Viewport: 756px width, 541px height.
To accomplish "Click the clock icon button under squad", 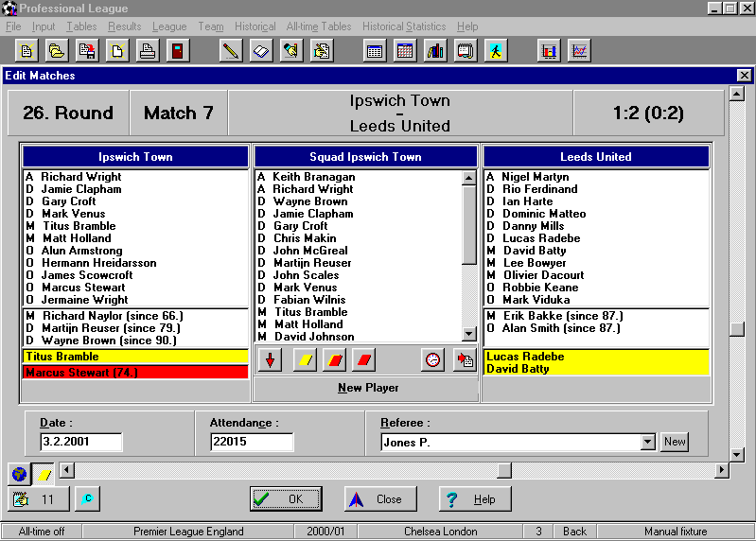I will click(433, 359).
